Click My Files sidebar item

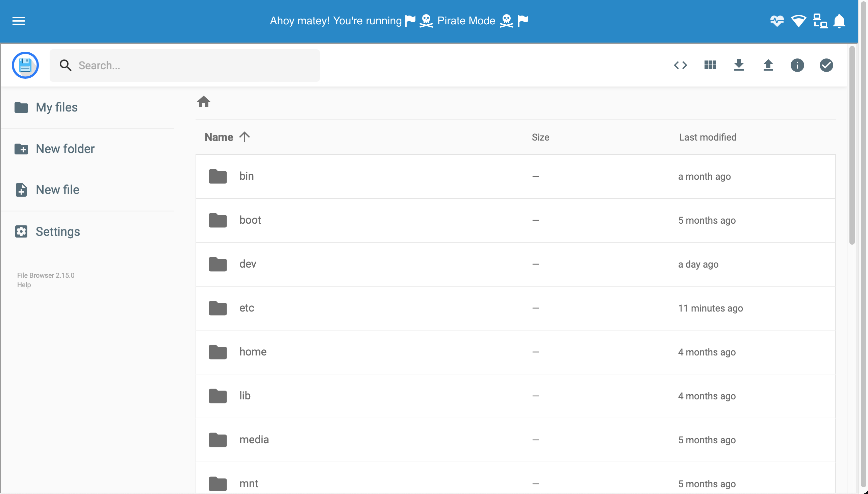point(57,107)
